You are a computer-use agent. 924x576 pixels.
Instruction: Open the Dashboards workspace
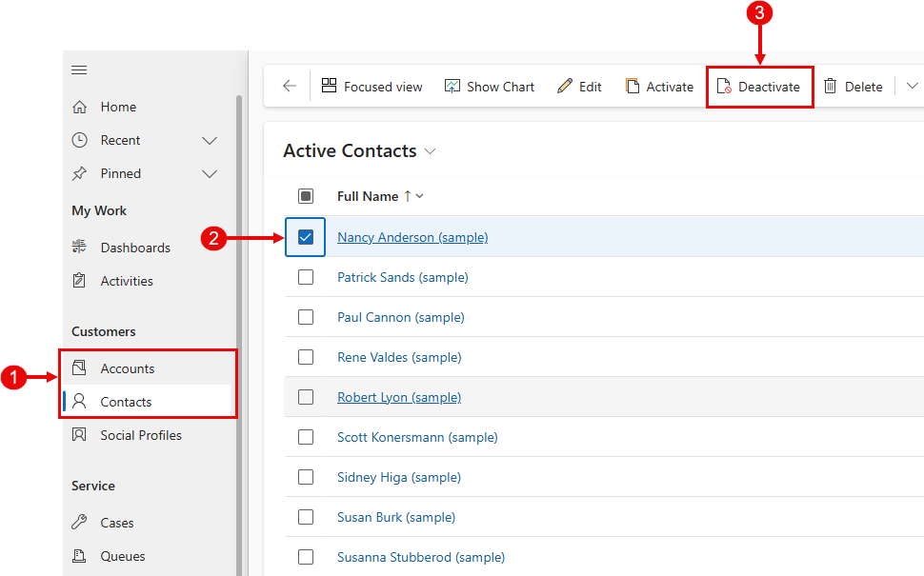(134, 247)
